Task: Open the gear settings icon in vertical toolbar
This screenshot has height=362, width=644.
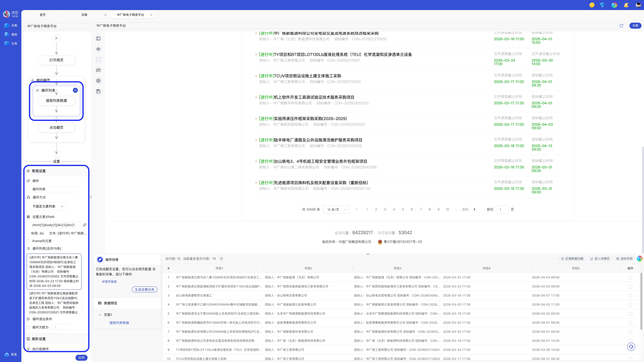Action: tap(98, 81)
